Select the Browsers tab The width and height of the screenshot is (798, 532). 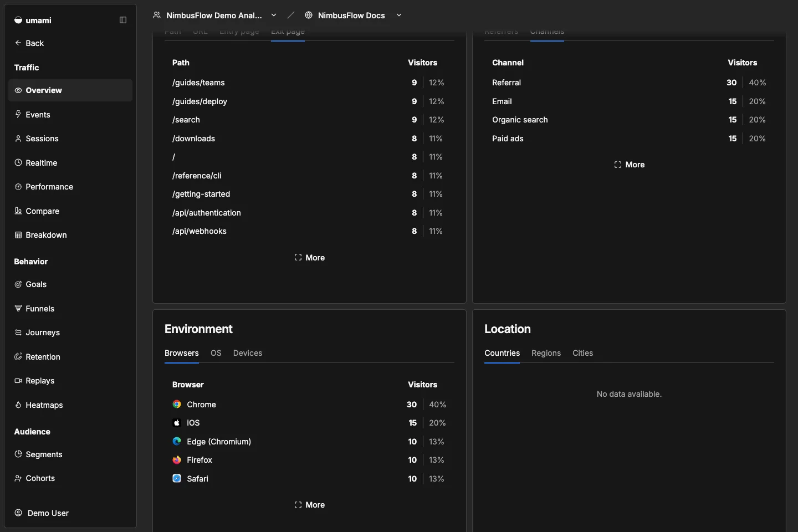pyautogui.click(x=182, y=353)
